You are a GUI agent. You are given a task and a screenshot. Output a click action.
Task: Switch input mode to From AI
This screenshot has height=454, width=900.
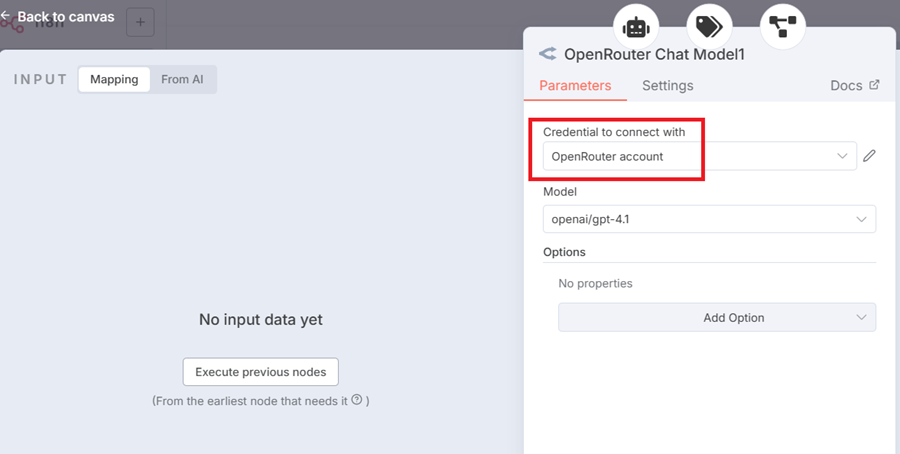click(x=182, y=79)
